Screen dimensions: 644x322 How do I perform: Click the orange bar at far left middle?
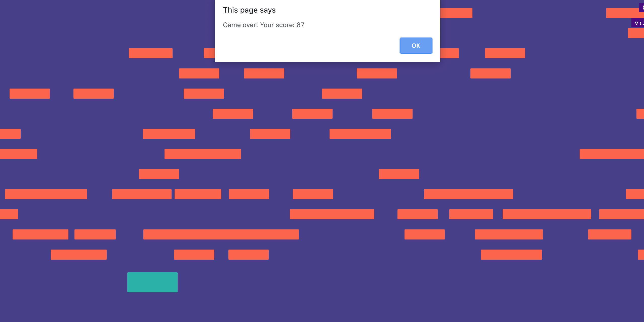coord(18,154)
